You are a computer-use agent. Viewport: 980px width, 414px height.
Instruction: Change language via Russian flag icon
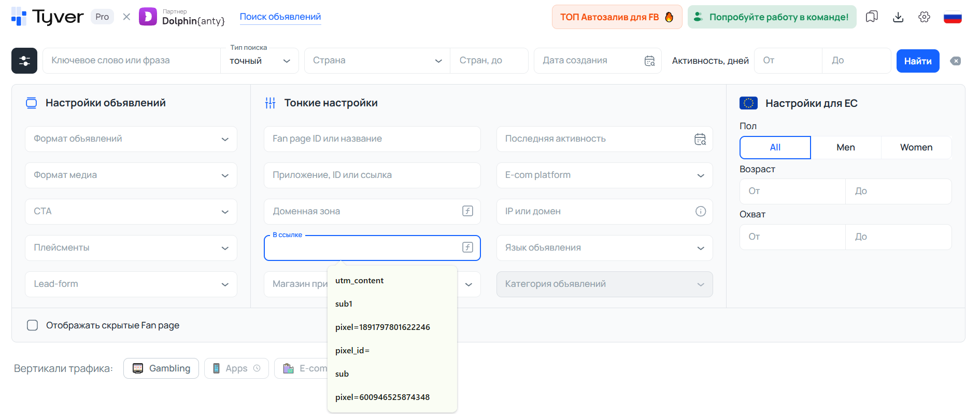click(953, 17)
